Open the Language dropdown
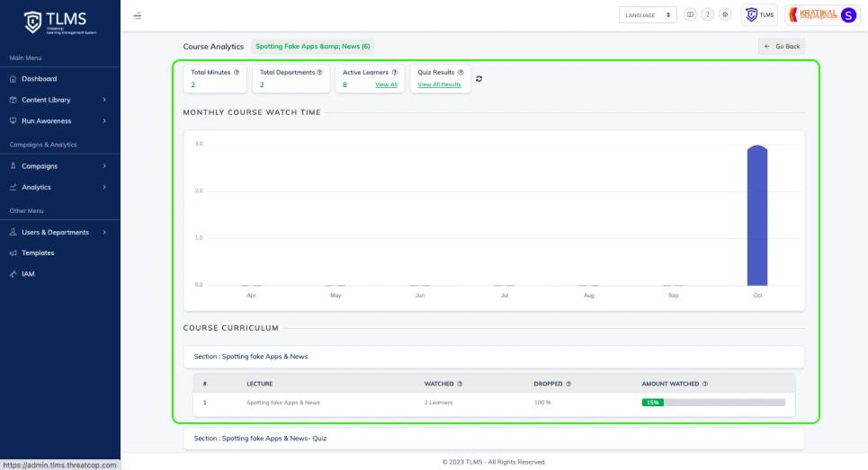Screen dimensions: 868x470 tap(648, 15)
